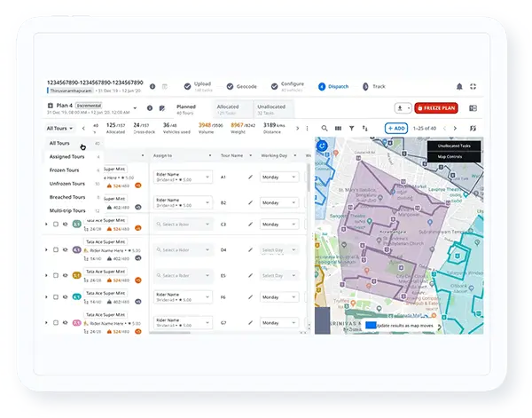This screenshot has height=418, width=532.
Task: Open the stats bar three-dot menu
Action: point(307,129)
